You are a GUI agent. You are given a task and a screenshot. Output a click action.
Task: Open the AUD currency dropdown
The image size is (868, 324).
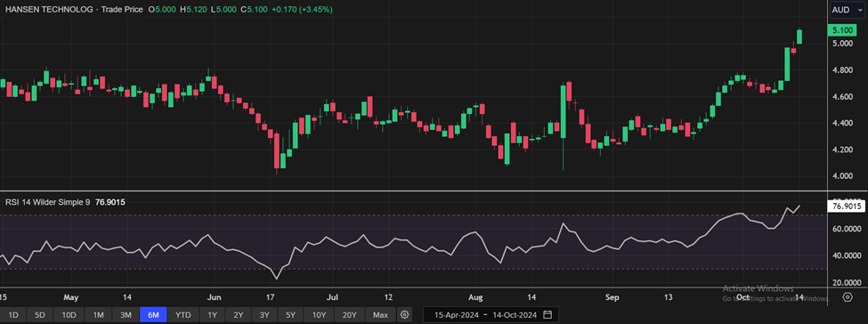coord(847,10)
